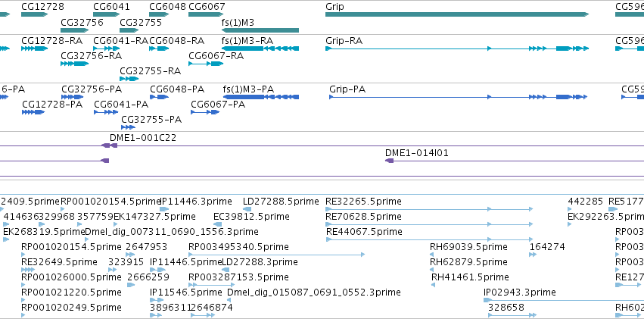
Task: Click the Grip-RA transcript glyph
Action: (x=457, y=48)
